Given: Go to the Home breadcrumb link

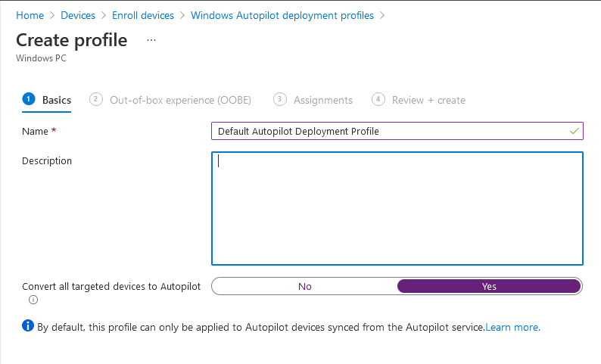Looking at the screenshot, I should [x=30, y=15].
